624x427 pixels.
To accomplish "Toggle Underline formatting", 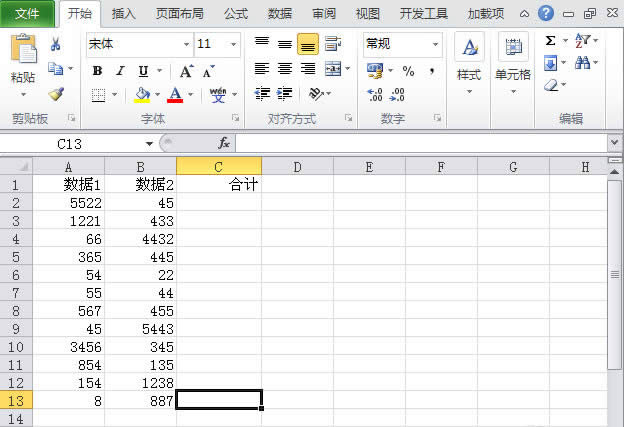I will pos(143,71).
